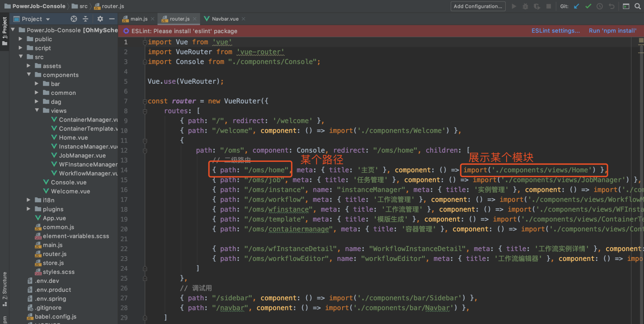Close the Navbar.vue editor tab
The image size is (644, 324).
(243, 19)
